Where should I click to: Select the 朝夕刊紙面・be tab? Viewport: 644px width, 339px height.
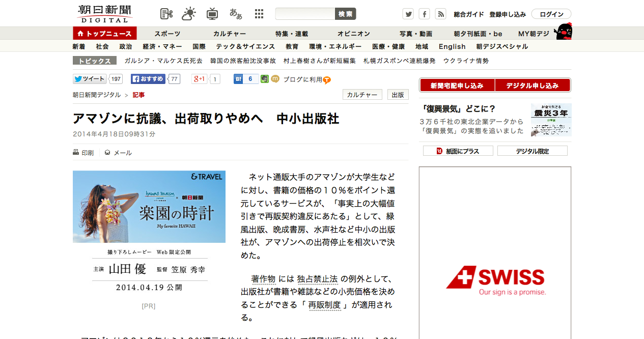[x=478, y=34]
